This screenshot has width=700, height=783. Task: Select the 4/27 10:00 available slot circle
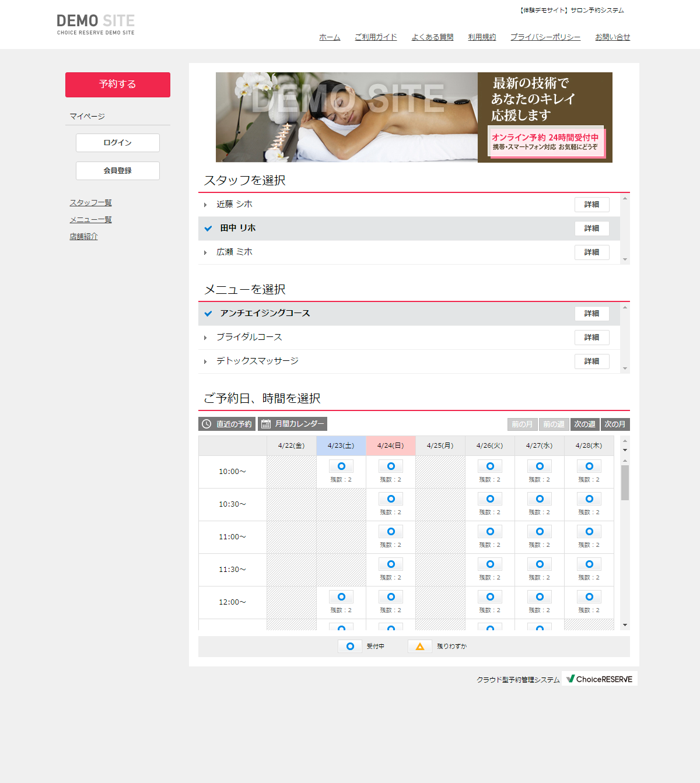540,466
